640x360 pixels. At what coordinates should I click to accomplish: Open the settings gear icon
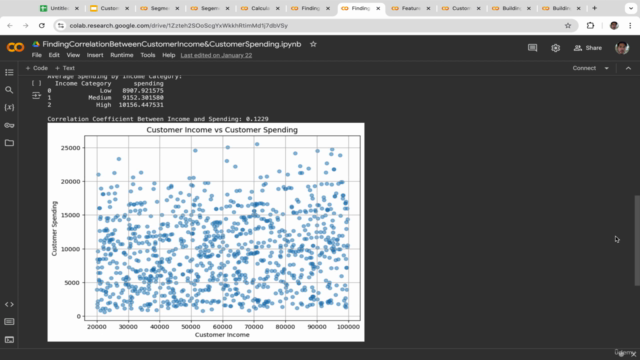[556, 48]
